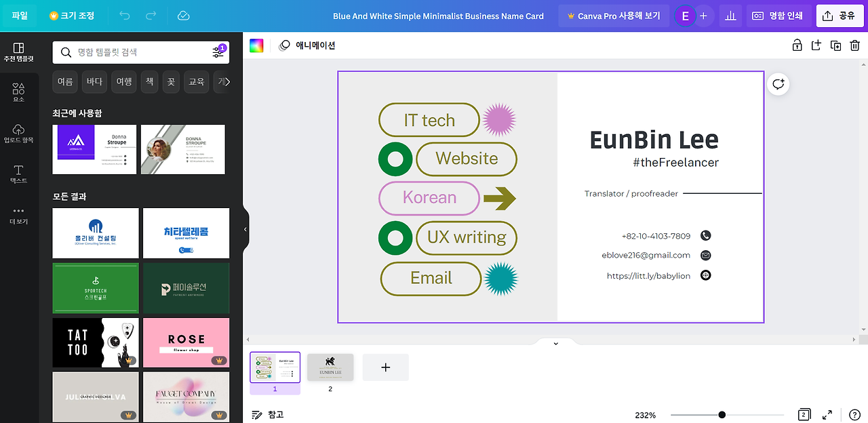The width and height of the screenshot is (868, 423).
Task: Select the 꽃 category chip
Action: point(171,82)
